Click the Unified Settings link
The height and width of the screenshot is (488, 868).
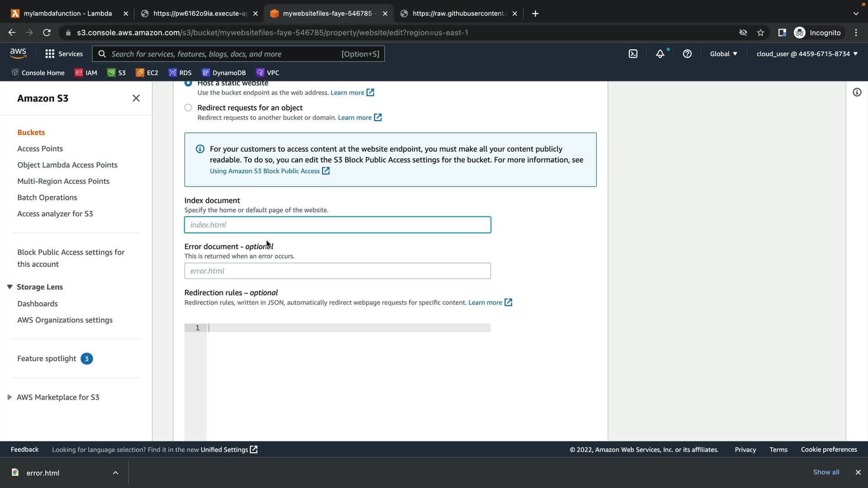click(x=224, y=450)
